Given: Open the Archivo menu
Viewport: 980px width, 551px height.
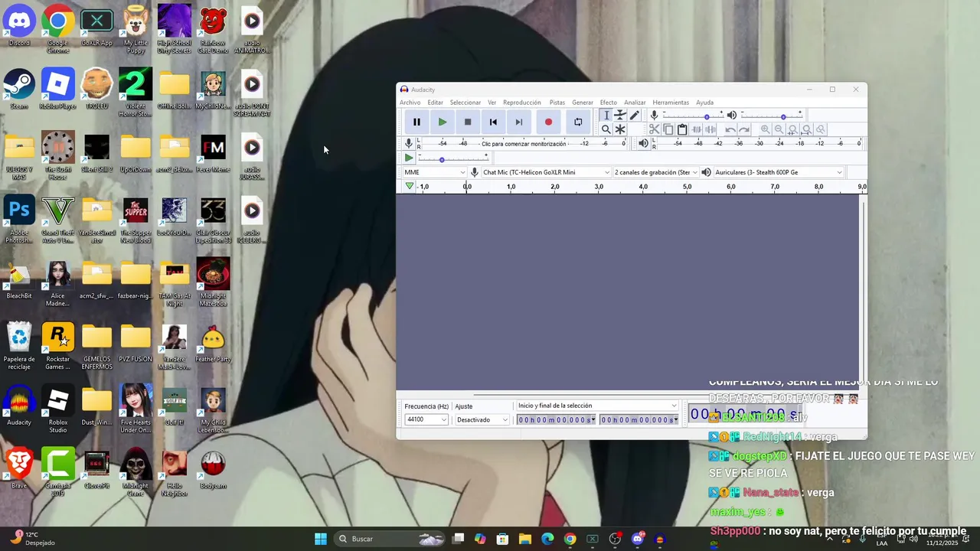Looking at the screenshot, I should pyautogui.click(x=410, y=103).
